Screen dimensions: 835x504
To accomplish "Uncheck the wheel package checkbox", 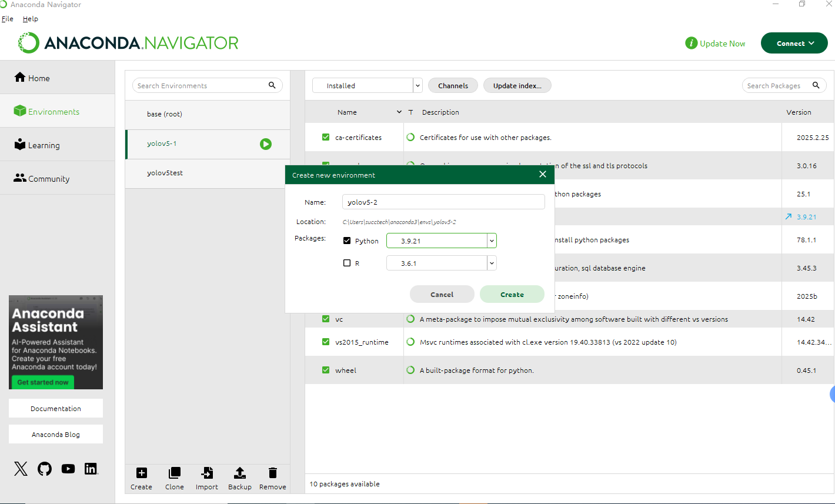I will point(325,370).
